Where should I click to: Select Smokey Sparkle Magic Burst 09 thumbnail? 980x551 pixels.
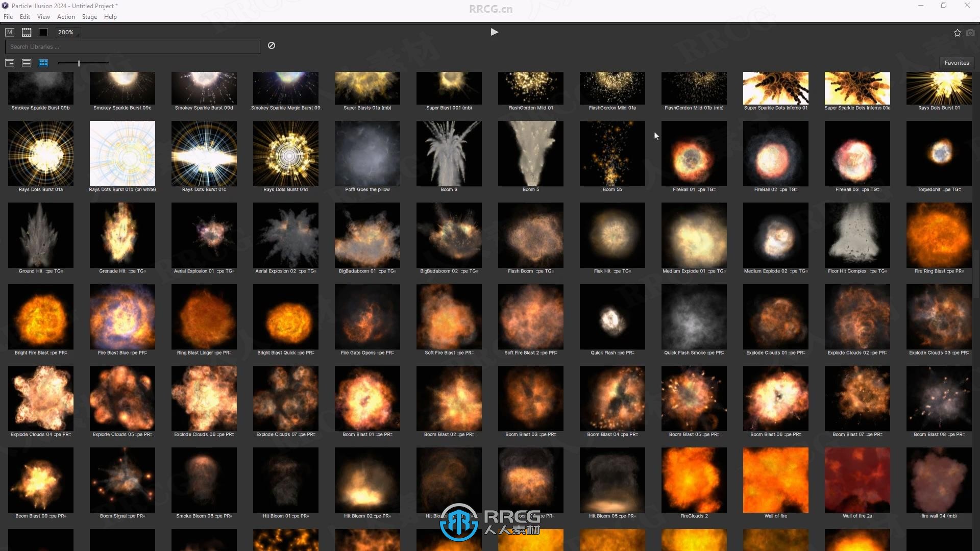tap(286, 88)
